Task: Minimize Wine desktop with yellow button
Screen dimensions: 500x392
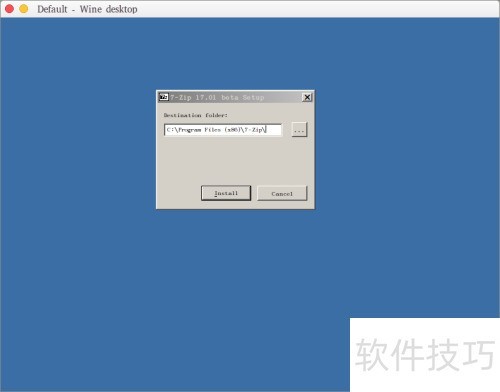Action: coord(24,9)
